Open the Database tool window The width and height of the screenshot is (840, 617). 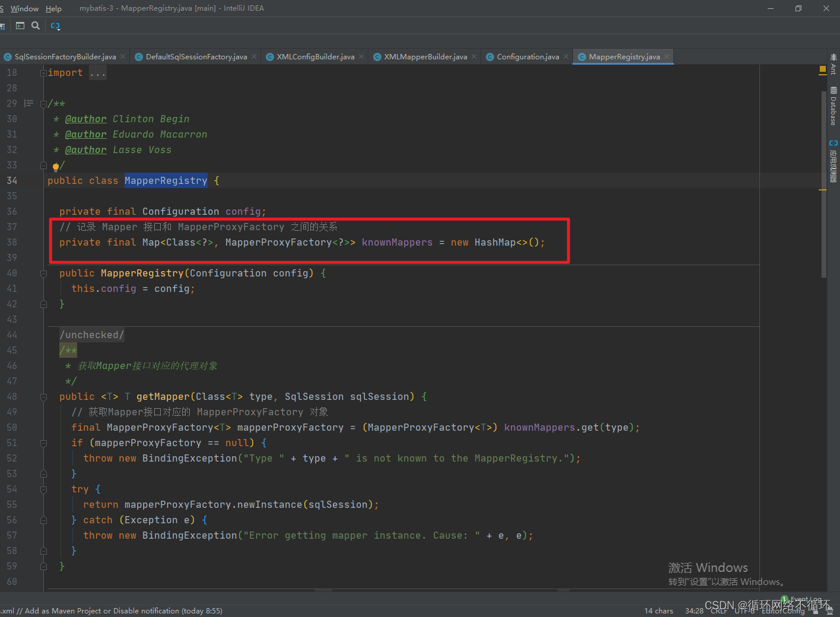point(833,106)
